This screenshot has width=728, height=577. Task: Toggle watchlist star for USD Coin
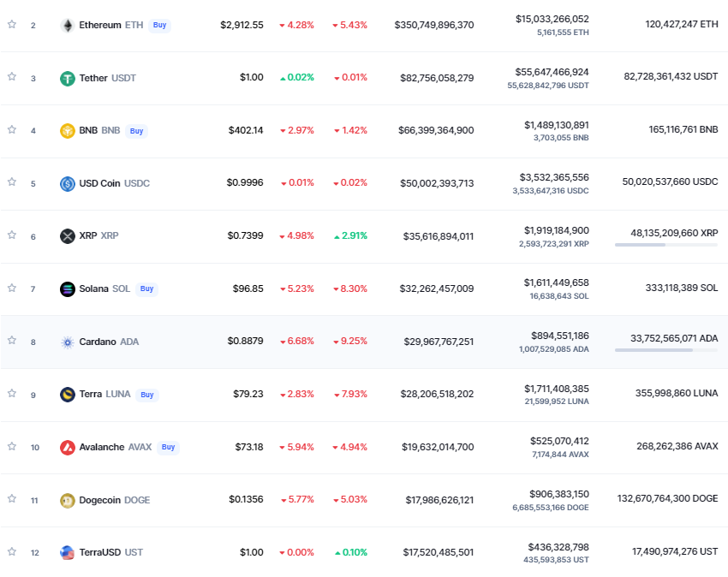click(12, 182)
